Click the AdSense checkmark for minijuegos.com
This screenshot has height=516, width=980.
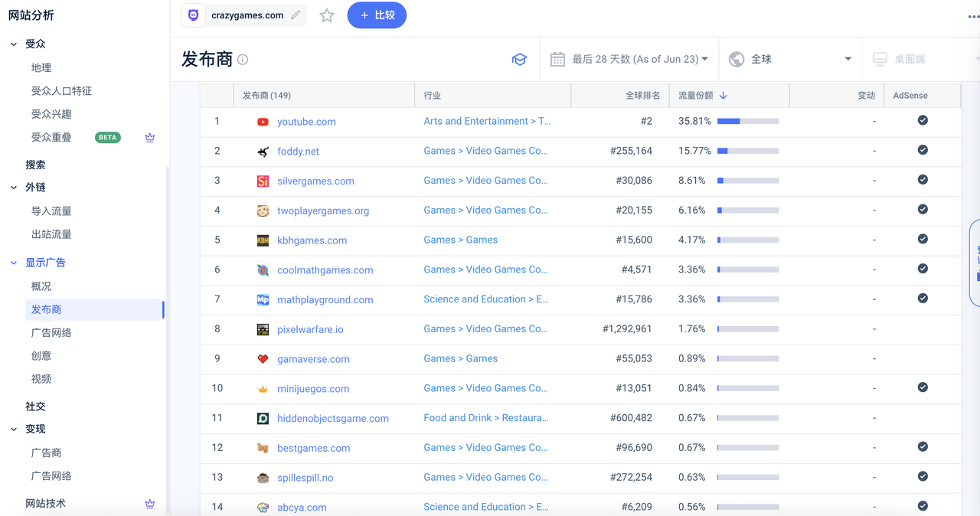pos(923,387)
